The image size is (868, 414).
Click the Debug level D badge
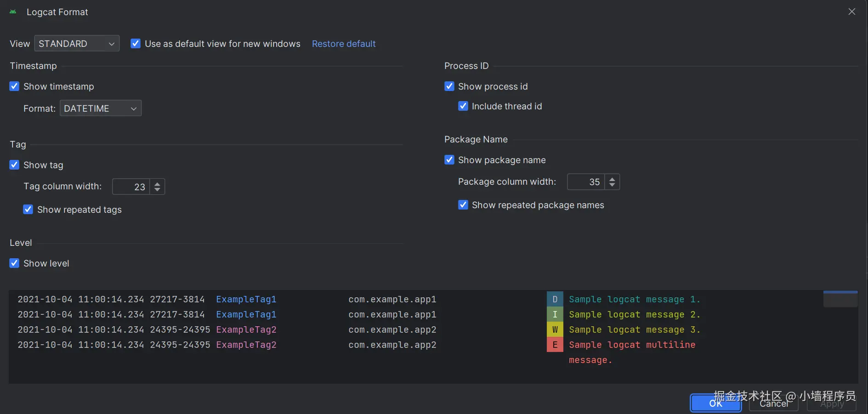point(555,299)
